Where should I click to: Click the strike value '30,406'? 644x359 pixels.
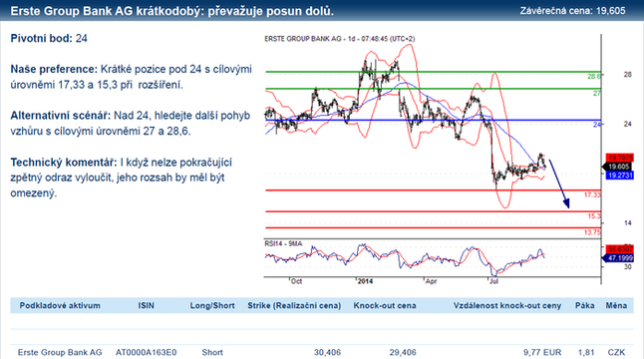[327, 352]
